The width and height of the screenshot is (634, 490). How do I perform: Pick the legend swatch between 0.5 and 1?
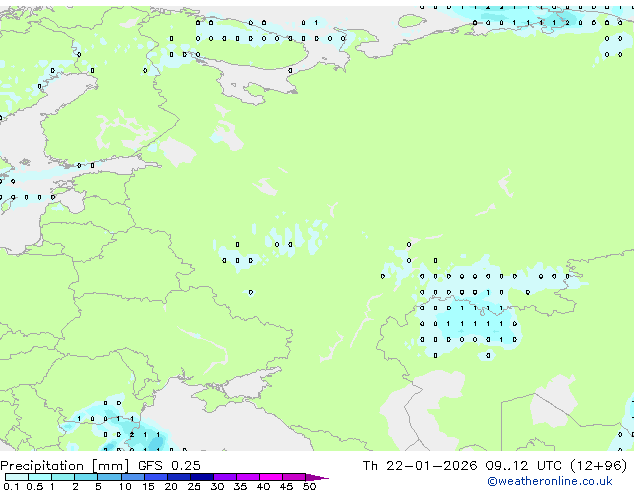[x=40, y=477]
